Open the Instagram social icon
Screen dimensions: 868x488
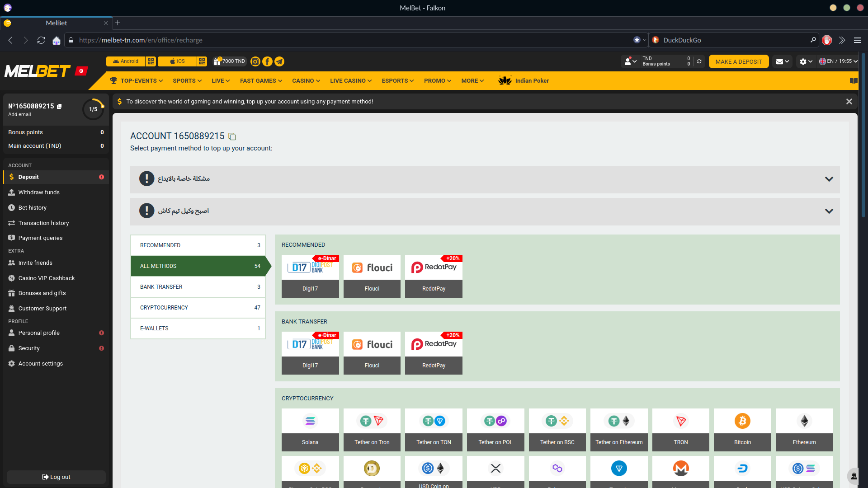255,61
